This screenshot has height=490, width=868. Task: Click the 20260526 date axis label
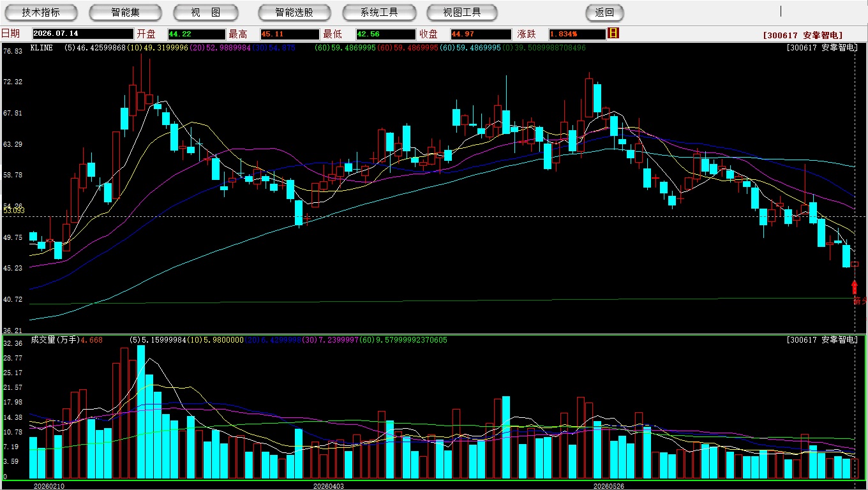pyautogui.click(x=608, y=486)
